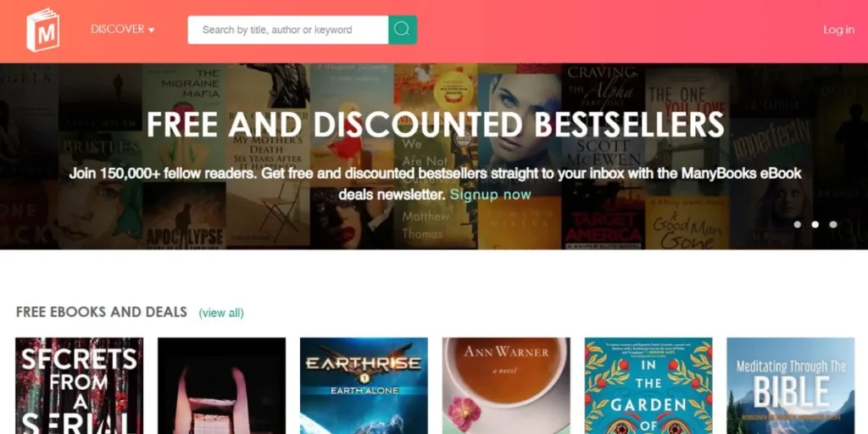Click the Free and Discounted Bestsellers banner heading
Screen dimensions: 868x434
coord(435,125)
